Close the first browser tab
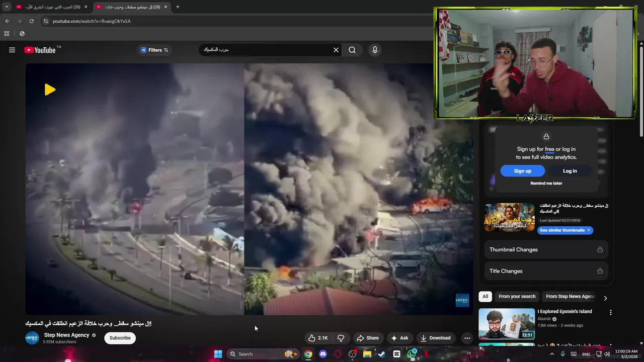Image resolution: width=644 pixels, height=362 pixels. tap(86, 7)
